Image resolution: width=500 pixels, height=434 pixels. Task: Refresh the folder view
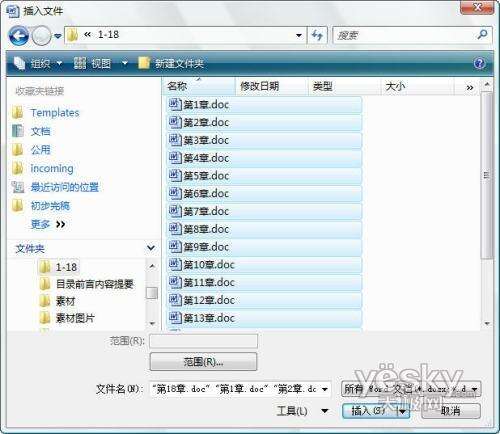[317, 35]
